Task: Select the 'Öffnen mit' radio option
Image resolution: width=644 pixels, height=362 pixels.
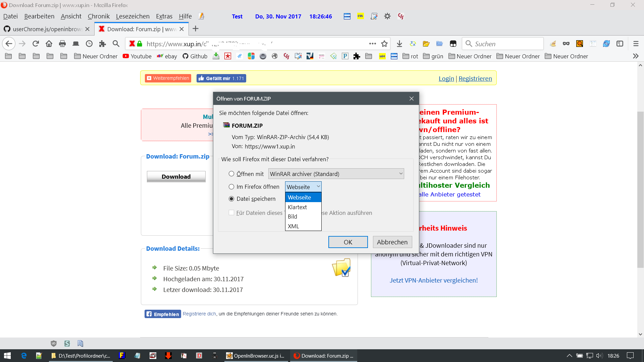Action: coord(231,174)
